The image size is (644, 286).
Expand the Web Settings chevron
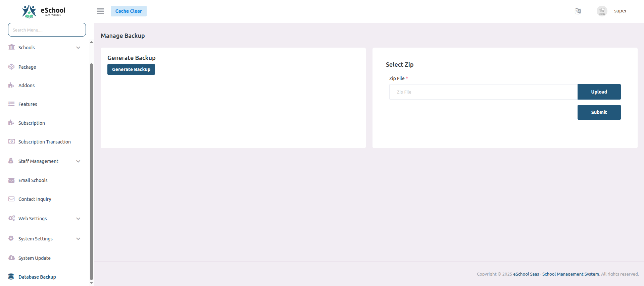pyautogui.click(x=78, y=219)
